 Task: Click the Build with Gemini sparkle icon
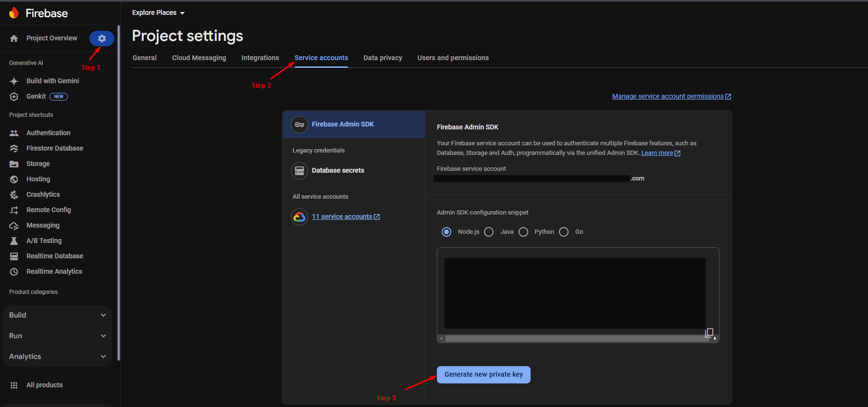click(x=14, y=81)
